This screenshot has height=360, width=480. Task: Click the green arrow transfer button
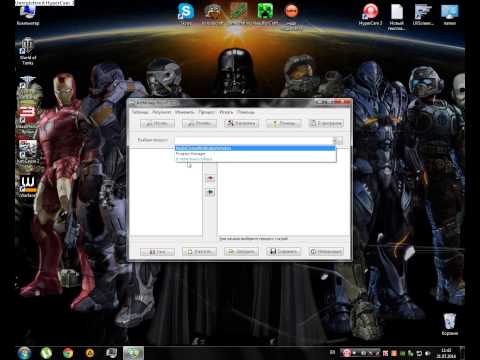point(210,192)
